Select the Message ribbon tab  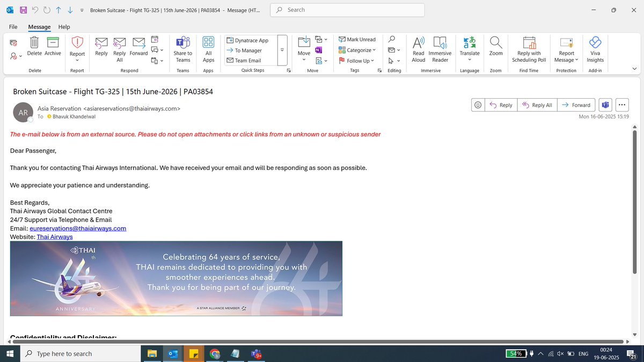39,27
